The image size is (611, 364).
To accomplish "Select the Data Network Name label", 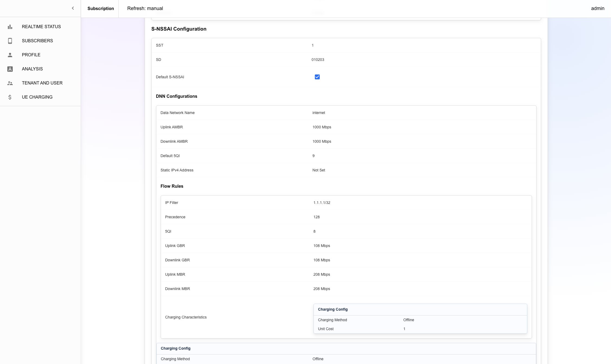I will pos(177,113).
